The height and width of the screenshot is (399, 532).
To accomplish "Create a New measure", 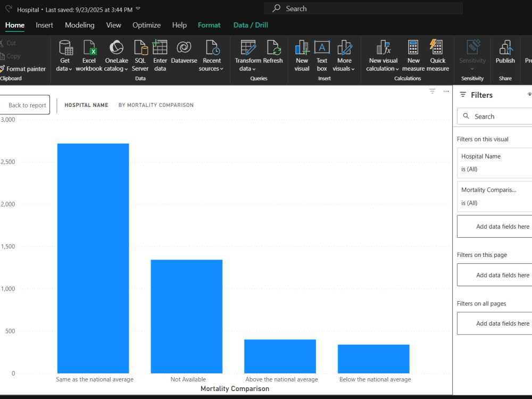I will [x=413, y=56].
